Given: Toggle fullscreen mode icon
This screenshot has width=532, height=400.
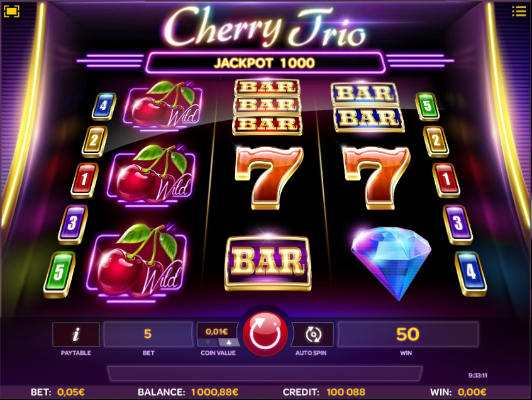Looking at the screenshot, I should coord(11,11).
